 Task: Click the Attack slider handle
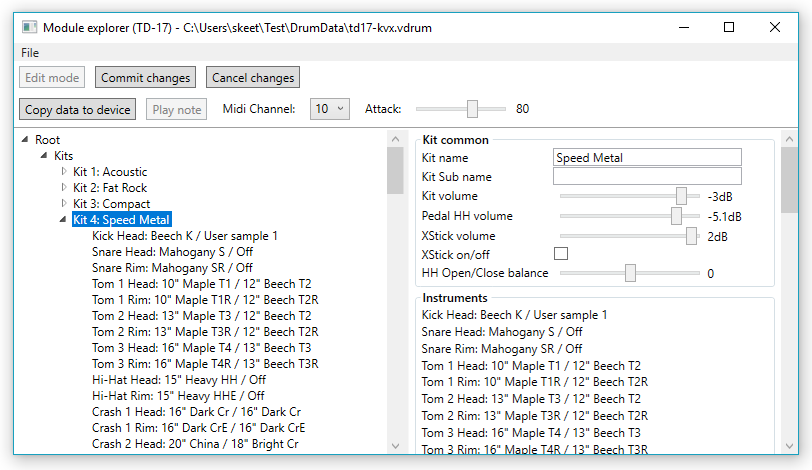[x=472, y=109]
